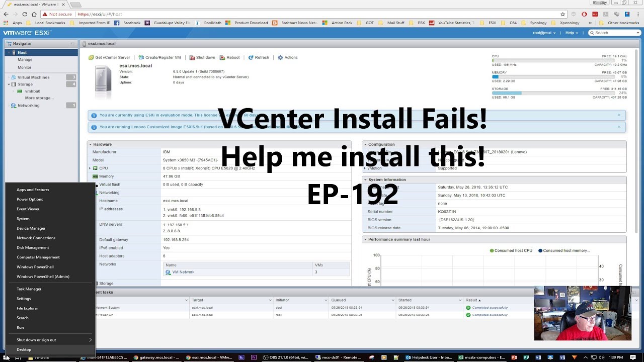Click the browser Back arrow
The image size is (644, 362).
(x=6, y=14)
